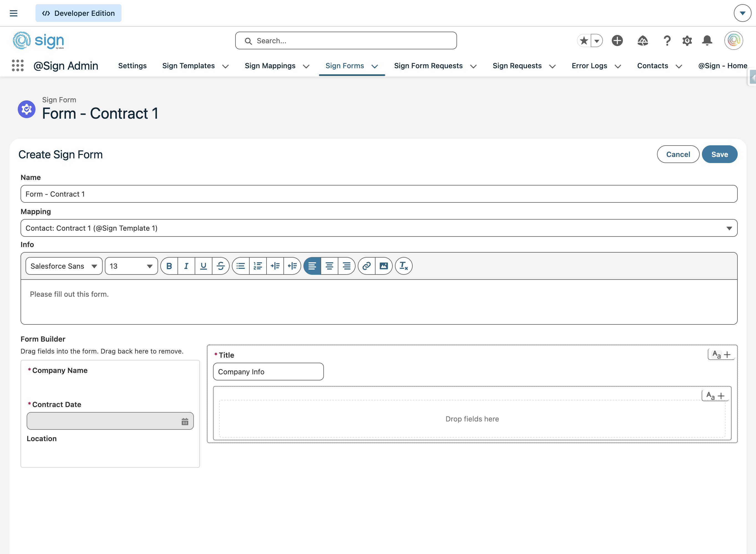Screen dimensions: 756x554
Task: Insert a bulleted list
Action: tap(240, 266)
